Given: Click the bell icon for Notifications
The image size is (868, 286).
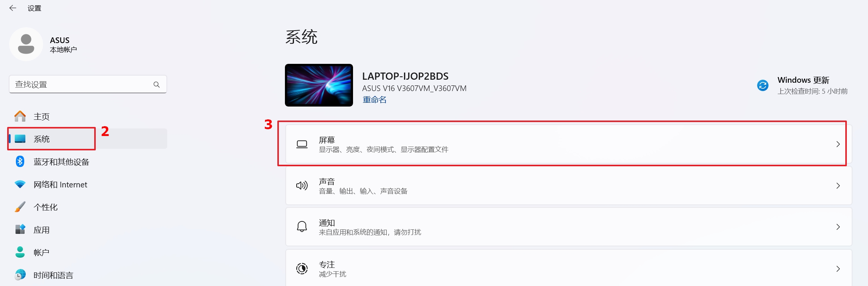Looking at the screenshot, I should click(x=302, y=227).
